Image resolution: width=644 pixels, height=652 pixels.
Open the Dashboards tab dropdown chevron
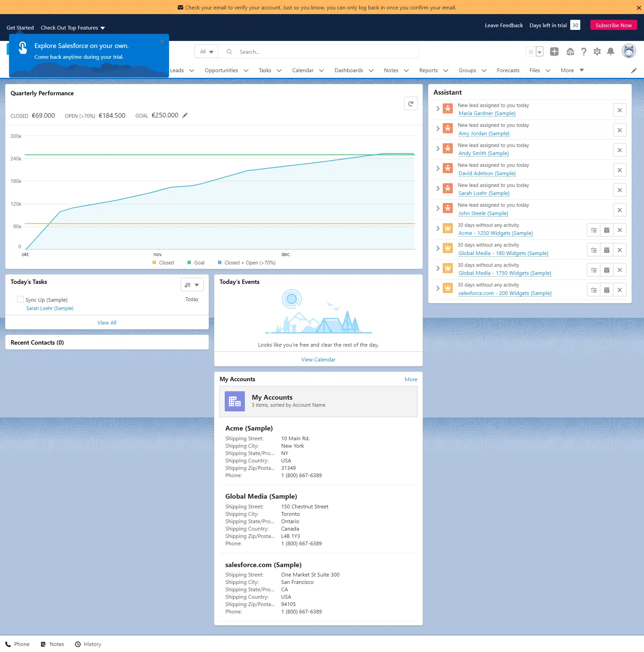[x=371, y=70]
